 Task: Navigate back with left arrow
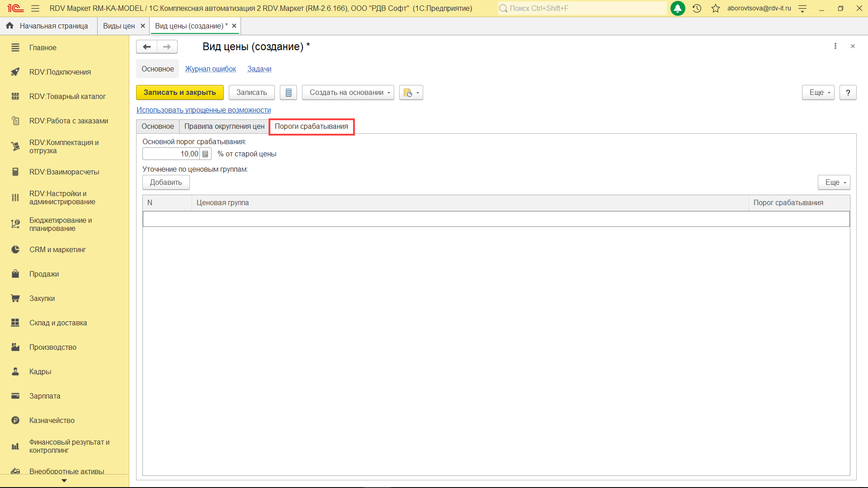(146, 47)
